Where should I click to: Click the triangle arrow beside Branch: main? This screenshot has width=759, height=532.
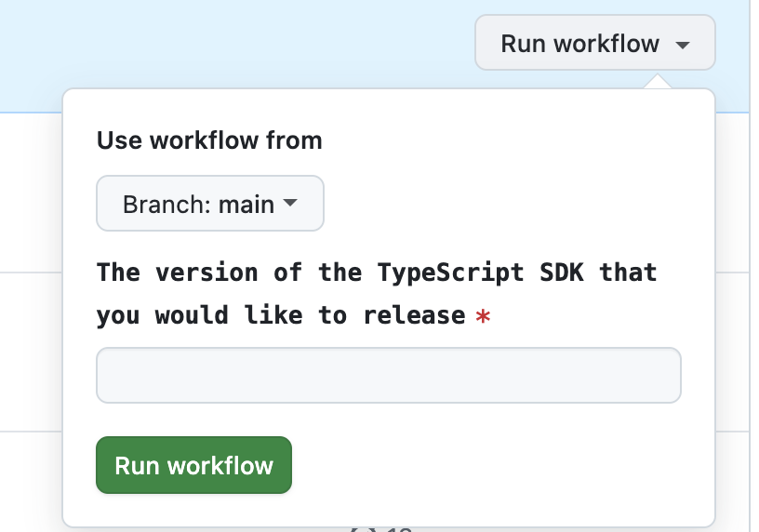(290, 203)
